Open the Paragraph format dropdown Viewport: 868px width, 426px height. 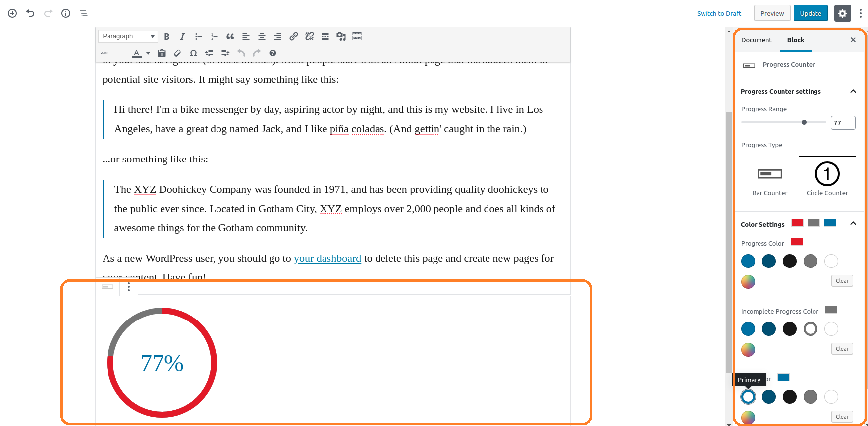(x=128, y=36)
